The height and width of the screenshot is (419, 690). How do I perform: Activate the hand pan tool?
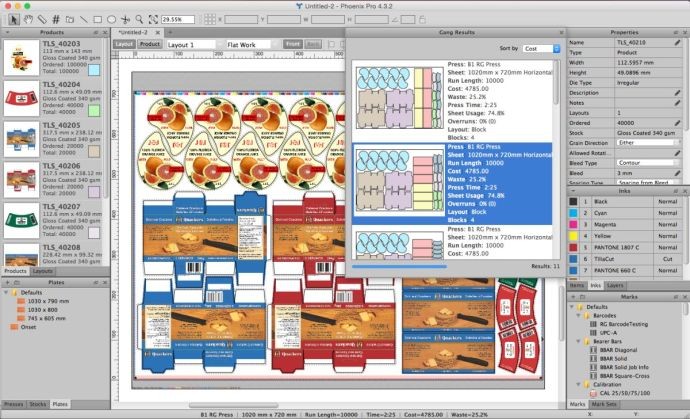tap(26, 18)
